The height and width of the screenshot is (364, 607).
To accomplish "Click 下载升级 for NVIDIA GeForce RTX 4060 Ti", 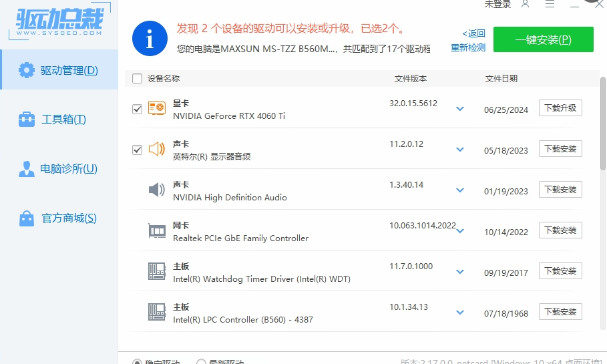I will coord(560,108).
